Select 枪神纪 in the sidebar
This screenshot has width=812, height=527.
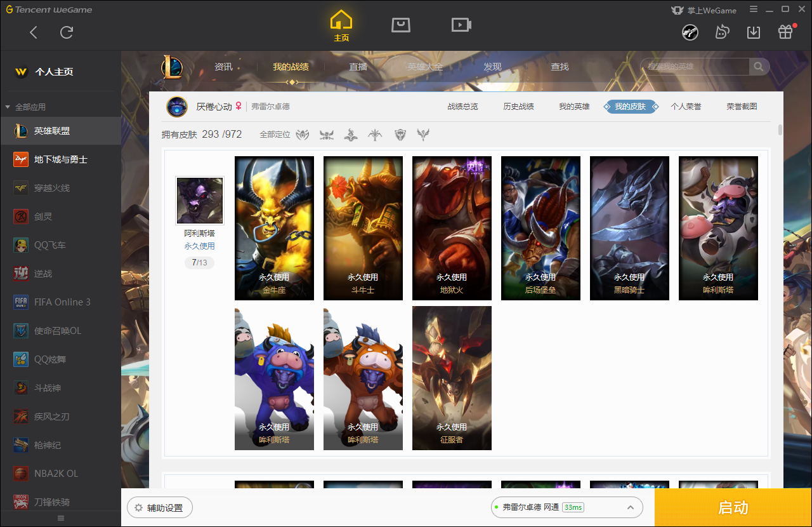[x=60, y=445]
